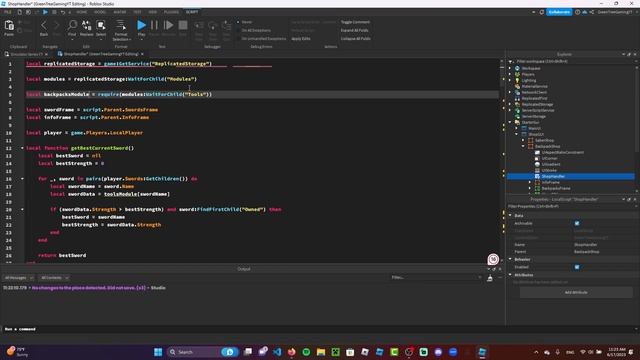Collapse the getBestCurrentSword function fold
Viewport: 640px width, 360px height.
22,148
